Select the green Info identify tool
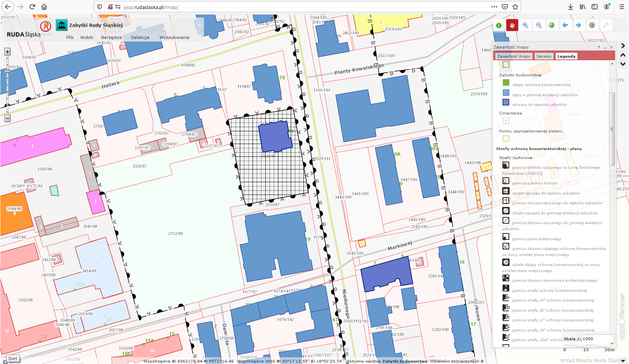Image resolution: width=629 pixels, height=364 pixels. coord(499,25)
